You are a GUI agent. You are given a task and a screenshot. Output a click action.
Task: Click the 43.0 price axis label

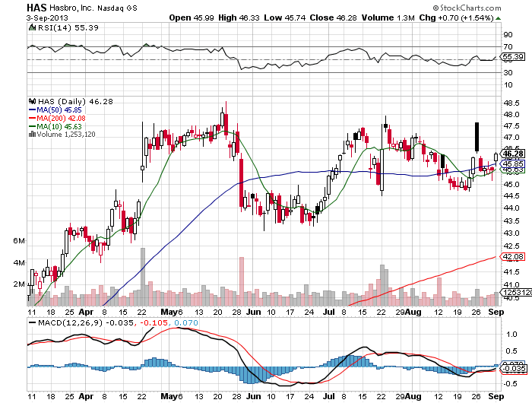click(511, 233)
